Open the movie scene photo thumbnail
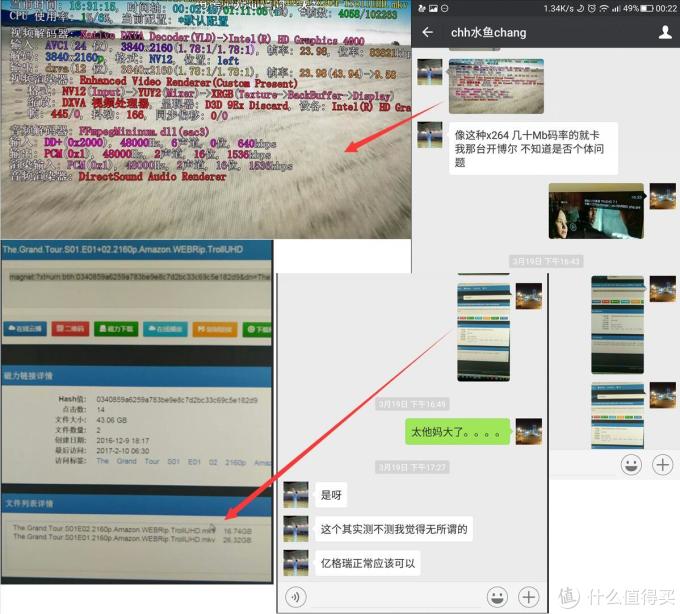This screenshot has height=614, width=680. pyautogui.click(x=596, y=211)
